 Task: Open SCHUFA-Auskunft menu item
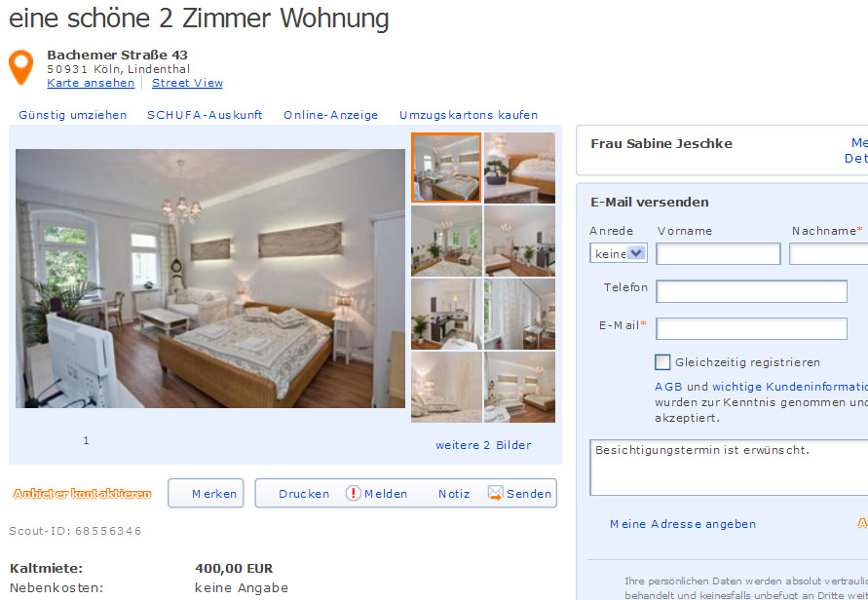point(205,115)
